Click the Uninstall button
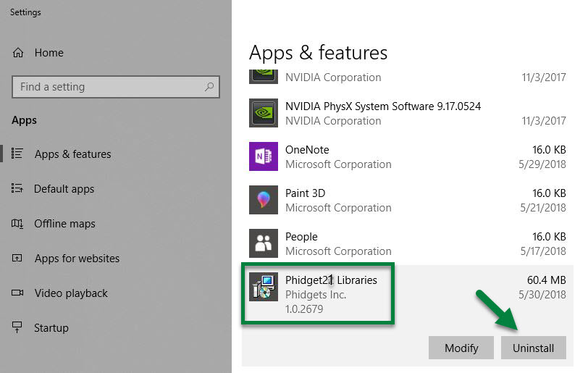Image resolution: width=588 pixels, height=373 pixels. (533, 348)
